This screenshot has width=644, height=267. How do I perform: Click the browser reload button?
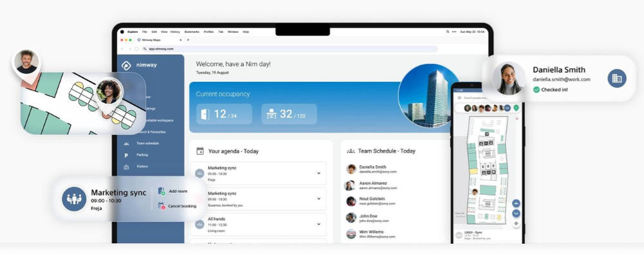[137, 49]
